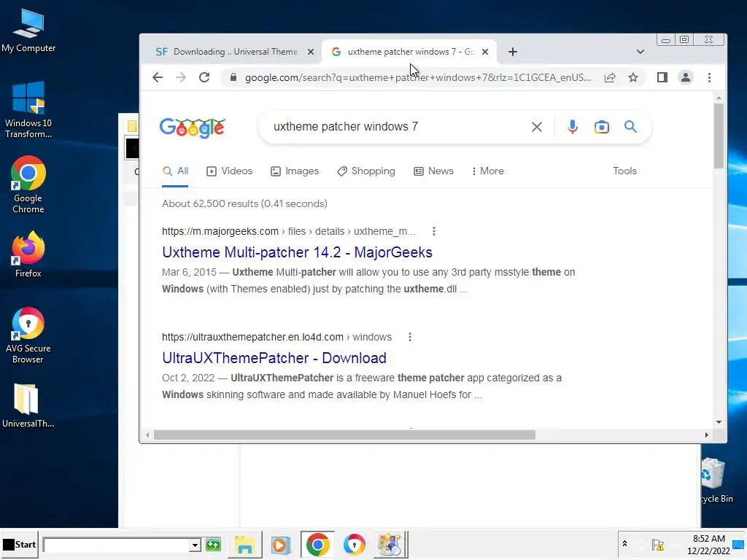This screenshot has height=560, width=747.
Task: Switch to Images results
Action: coord(295,171)
